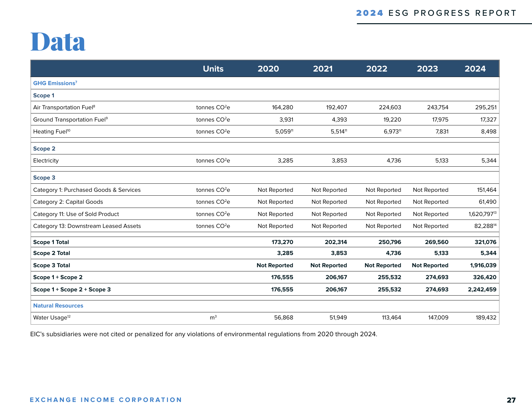
Task: Click Capital Goods value 61,490
Action: [x=488, y=202]
